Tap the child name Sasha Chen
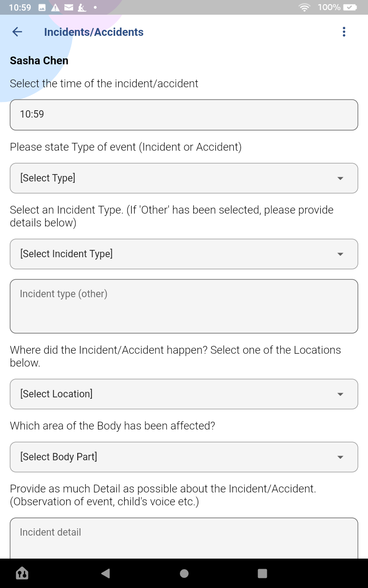The width and height of the screenshot is (368, 588). tap(39, 61)
